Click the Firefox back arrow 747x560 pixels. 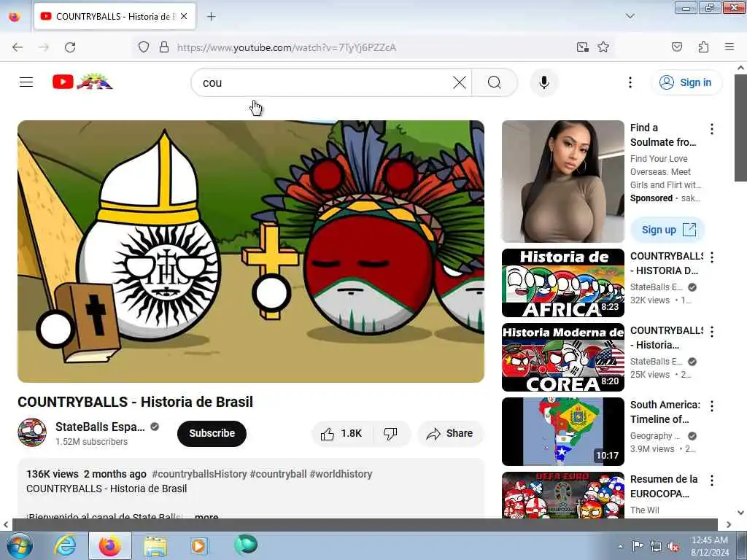pyautogui.click(x=18, y=47)
